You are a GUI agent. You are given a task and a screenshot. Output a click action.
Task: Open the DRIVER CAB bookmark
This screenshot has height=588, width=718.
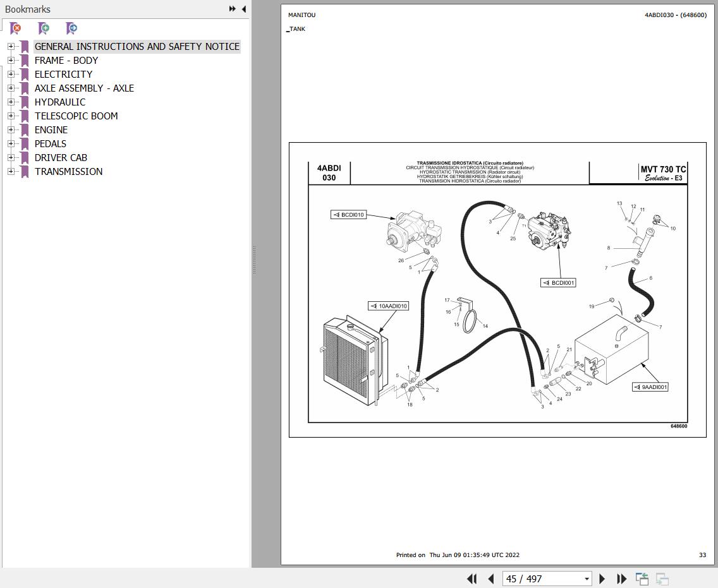click(x=61, y=157)
